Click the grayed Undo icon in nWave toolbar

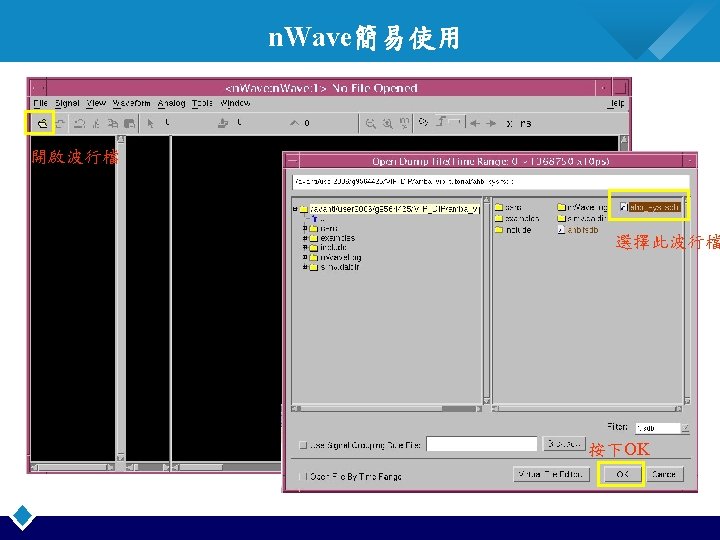coord(80,123)
